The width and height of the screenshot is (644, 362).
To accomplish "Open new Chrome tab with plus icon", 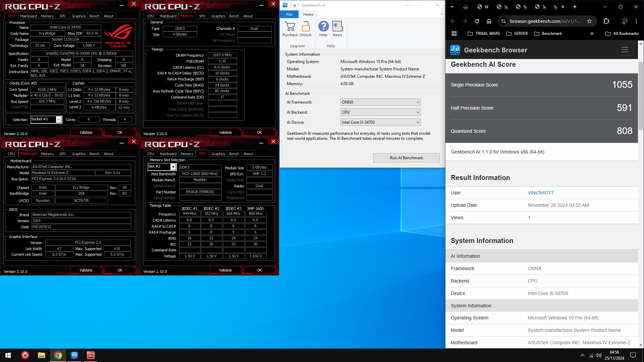I will [575, 7].
